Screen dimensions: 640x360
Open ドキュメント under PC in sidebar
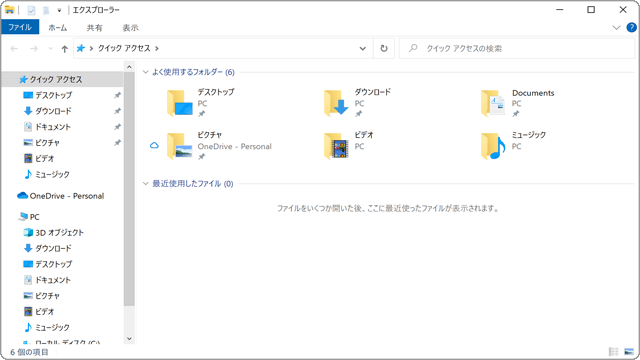click(53, 280)
